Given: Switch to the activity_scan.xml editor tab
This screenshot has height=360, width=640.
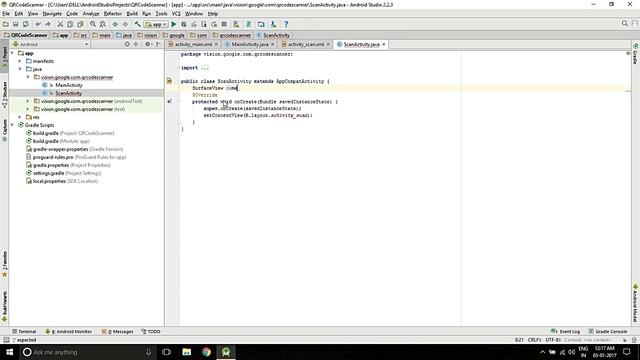Looking at the screenshot, I should pos(306,44).
